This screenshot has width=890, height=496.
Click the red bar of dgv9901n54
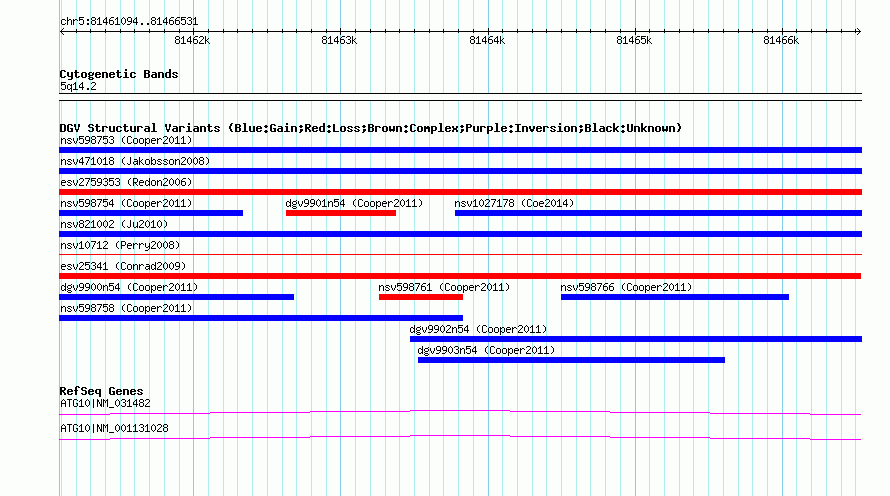coord(341,213)
